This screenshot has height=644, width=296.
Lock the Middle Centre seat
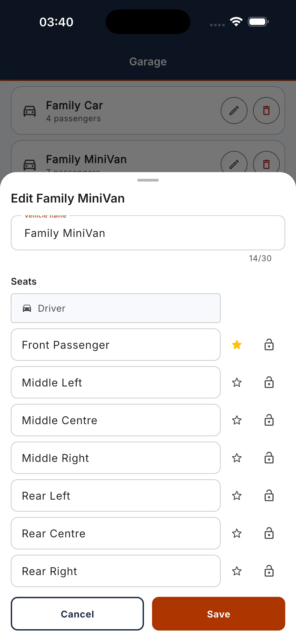pos(269,420)
